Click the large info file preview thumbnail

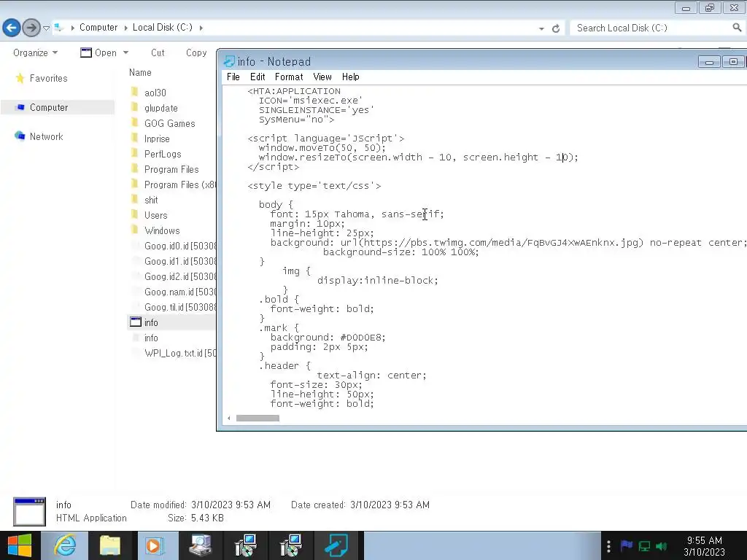(x=29, y=511)
